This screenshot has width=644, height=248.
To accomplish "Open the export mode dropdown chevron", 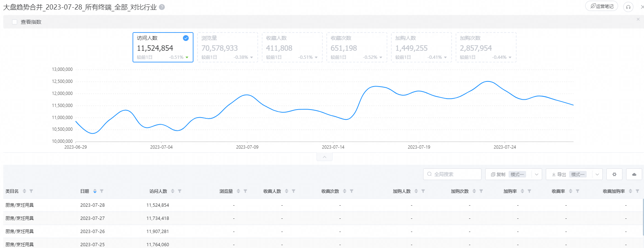I will pyautogui.click(x=597, y=174).
